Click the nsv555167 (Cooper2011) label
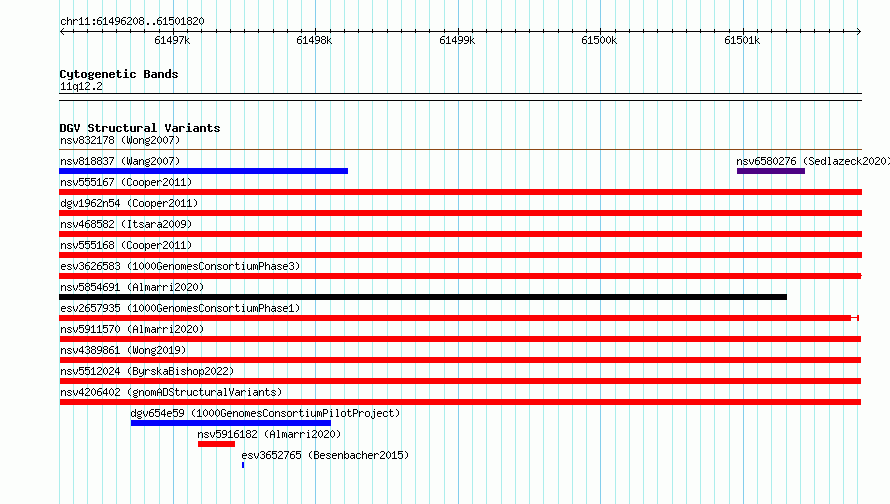Screen dimensions: 890x504 point(126,182)
